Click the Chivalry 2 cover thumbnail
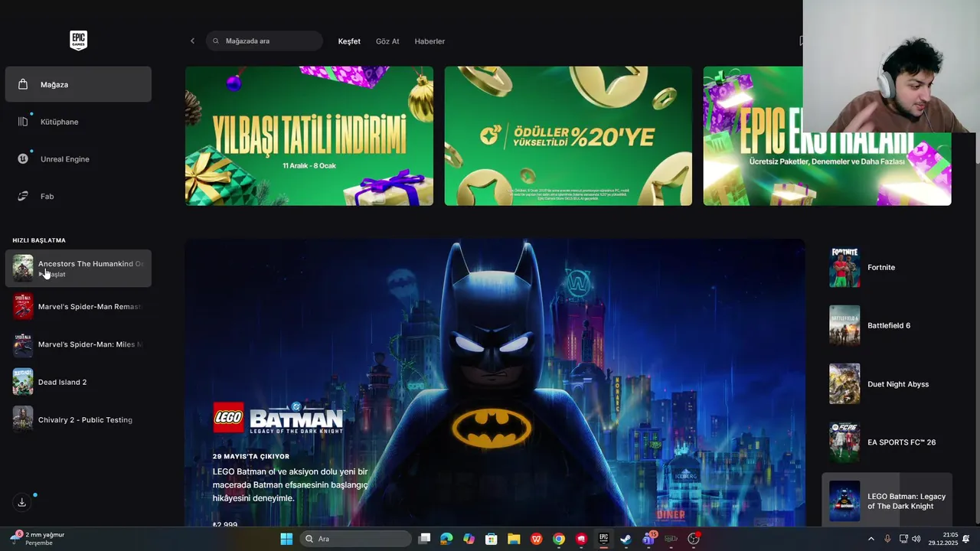 click(23, 419)
